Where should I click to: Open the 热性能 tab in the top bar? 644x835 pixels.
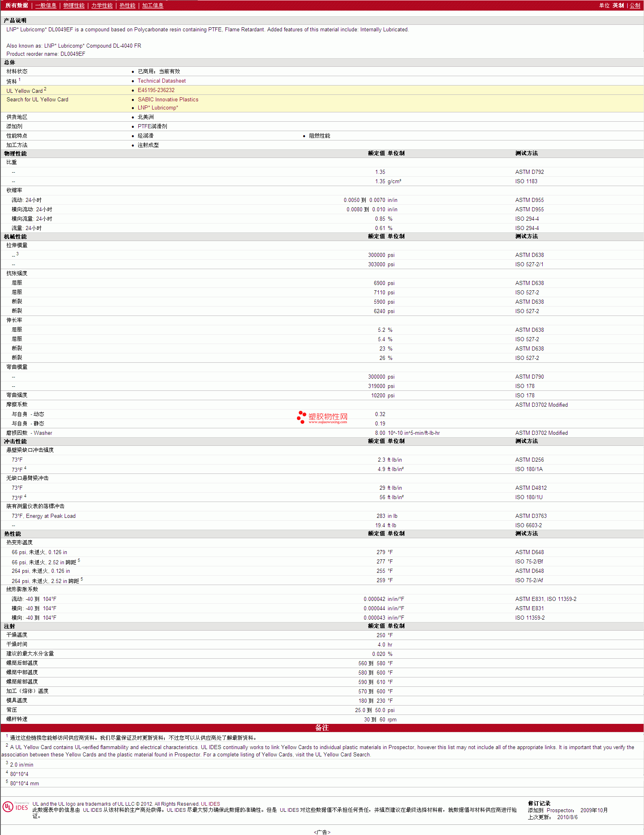pyautogui.click(x=127, y=5)
